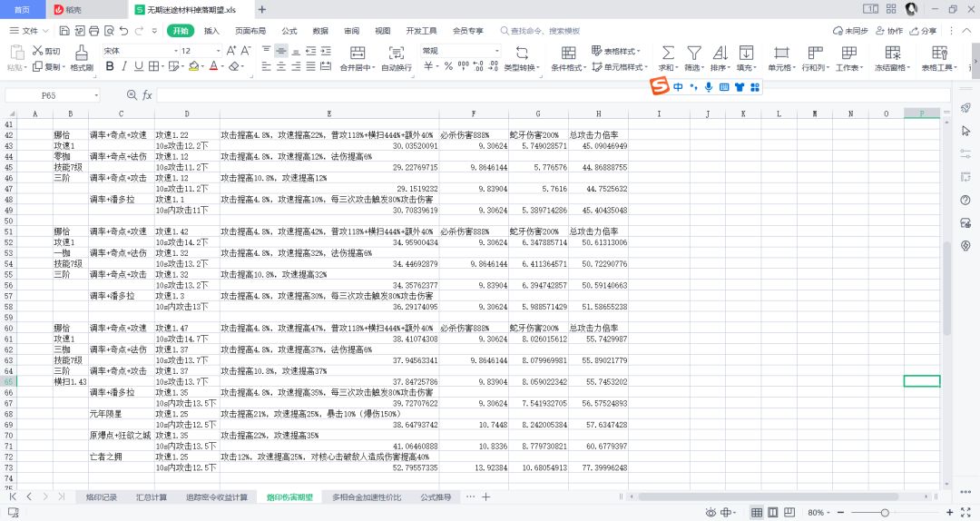Click the search commands box (查找命令)
This screenshot has width=980, height=521.
(541, 31)
